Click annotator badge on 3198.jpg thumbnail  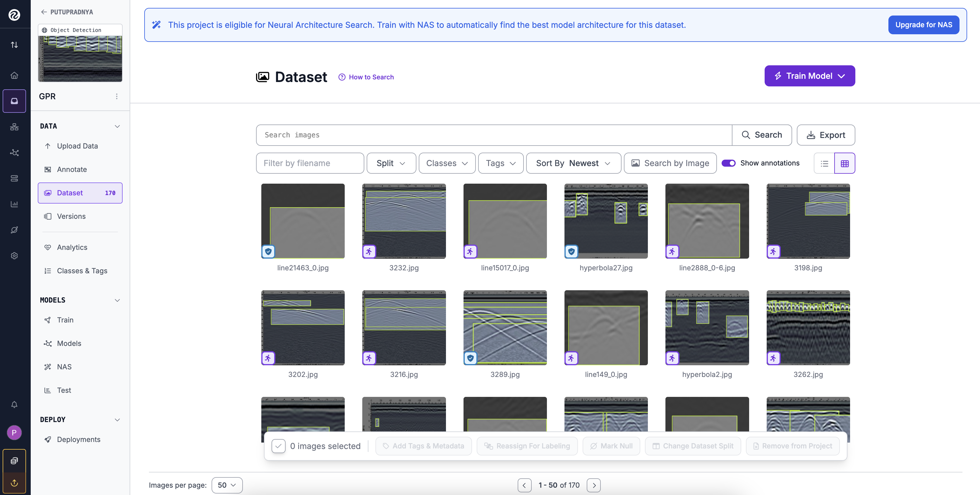click(773, 252)
